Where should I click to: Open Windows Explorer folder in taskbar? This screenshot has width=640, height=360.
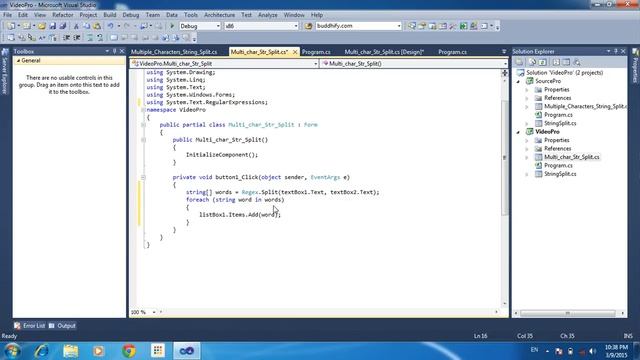(71, 351)
